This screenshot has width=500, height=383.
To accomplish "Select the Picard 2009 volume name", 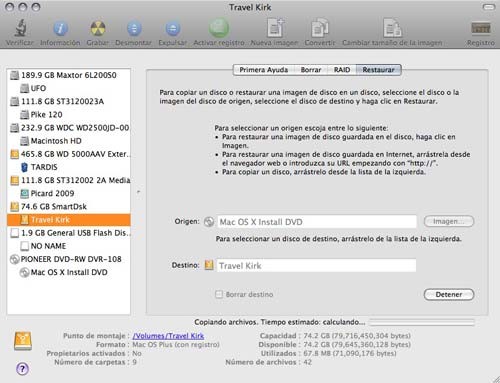I will (x=52, y=193).
